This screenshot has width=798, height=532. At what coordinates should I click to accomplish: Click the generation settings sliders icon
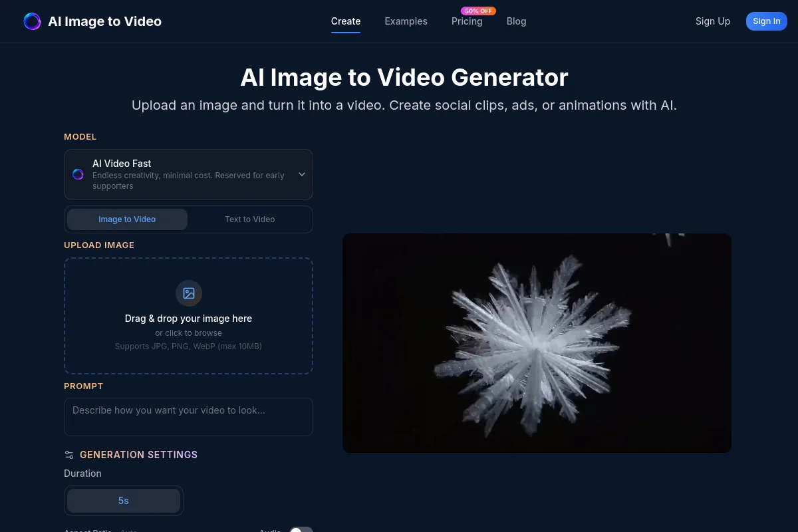click(69, 455)
